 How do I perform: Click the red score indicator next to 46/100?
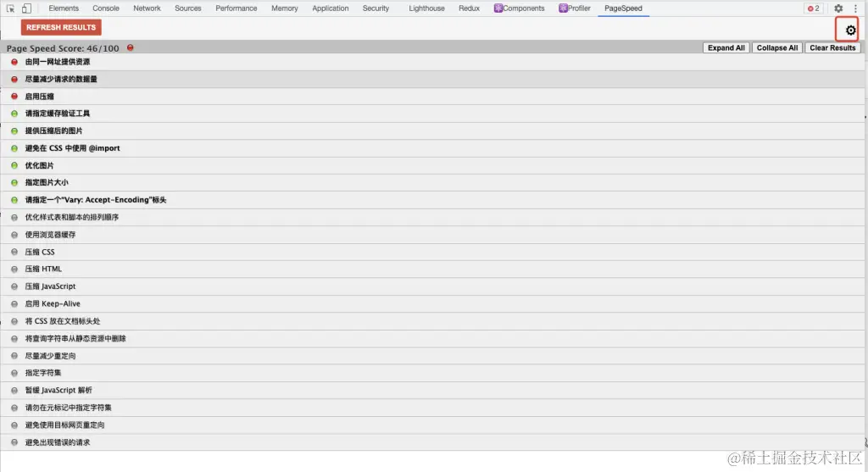pyautogui.click(x=130, y=47)
